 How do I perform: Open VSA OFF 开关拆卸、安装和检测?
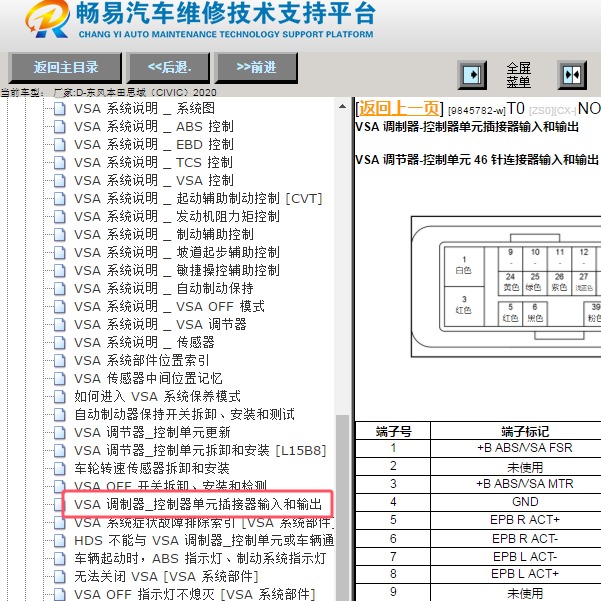point(171,486)
